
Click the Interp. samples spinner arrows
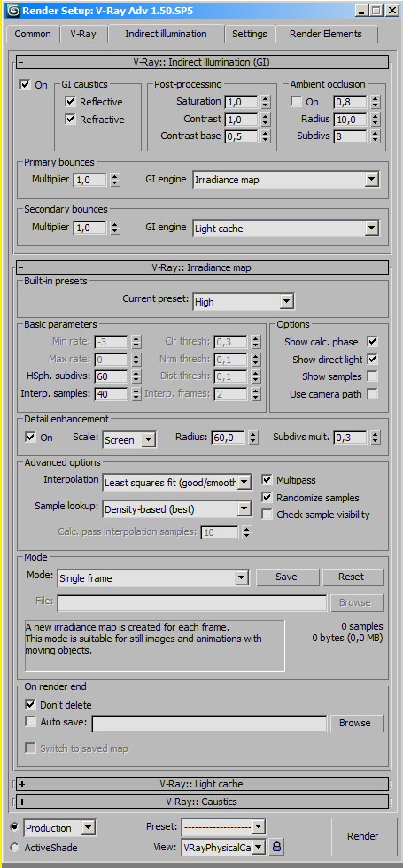point(136,394)
